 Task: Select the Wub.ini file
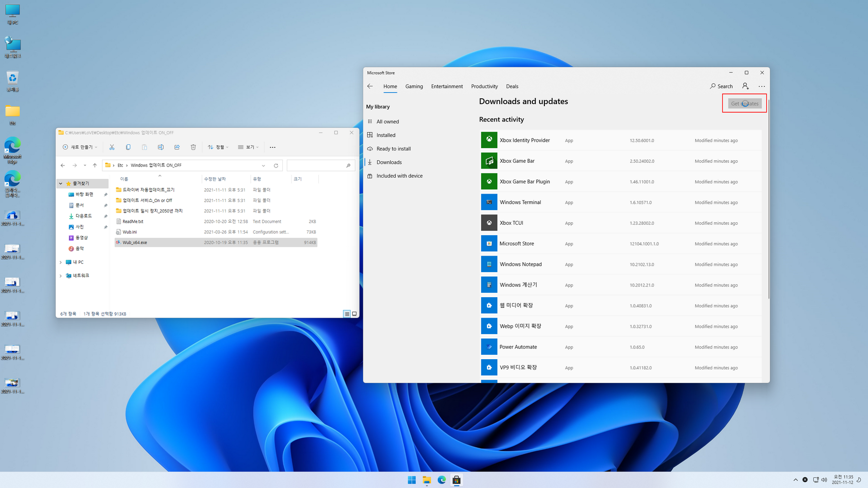click(x=216, y=232)
